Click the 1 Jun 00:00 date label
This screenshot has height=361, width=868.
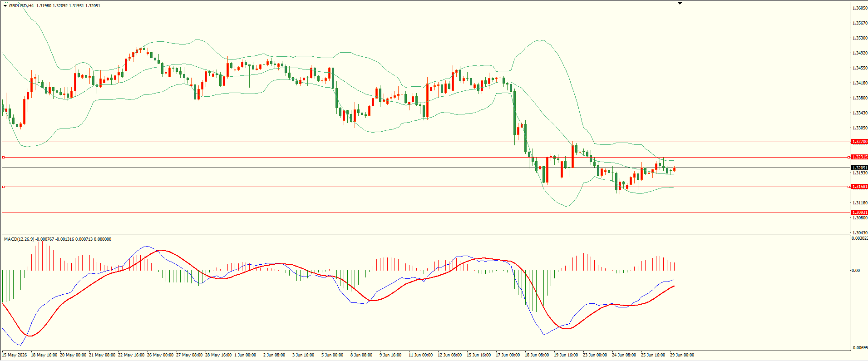(x=245, y=355)
